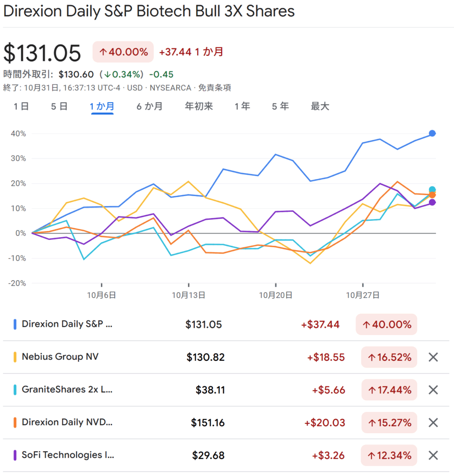Open Nebius Group NV stock link

point(60,357)
